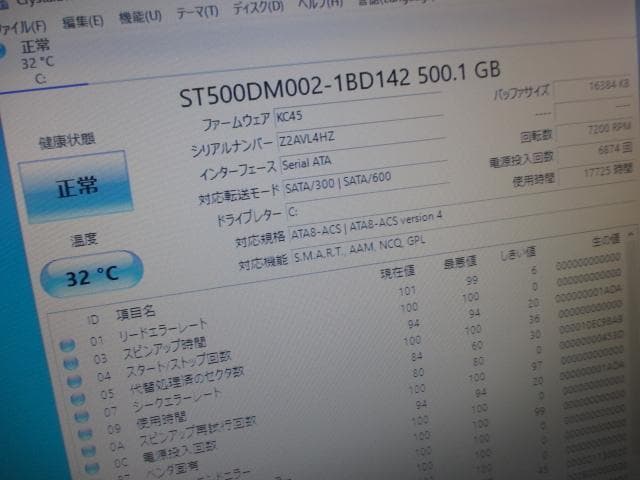Click the transfer mode field SATA/300 | SATA/600

(366, 182)
